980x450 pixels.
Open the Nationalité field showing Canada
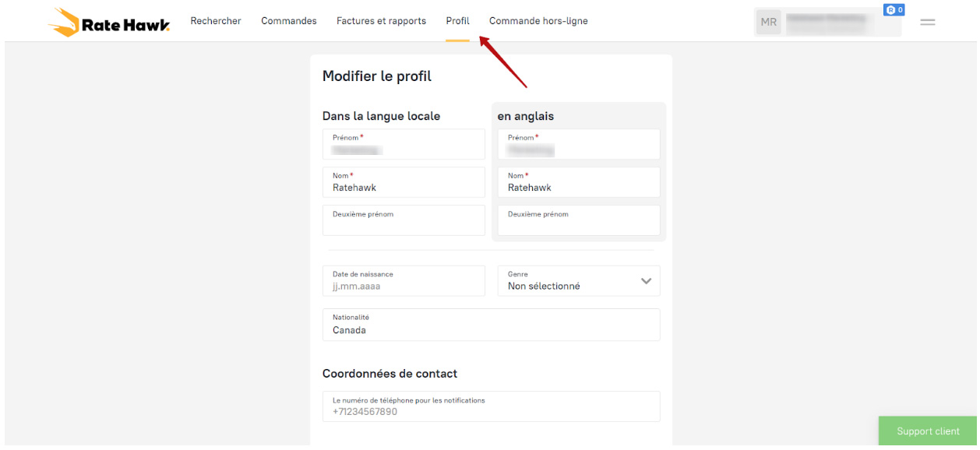click(x=491, y=325)
